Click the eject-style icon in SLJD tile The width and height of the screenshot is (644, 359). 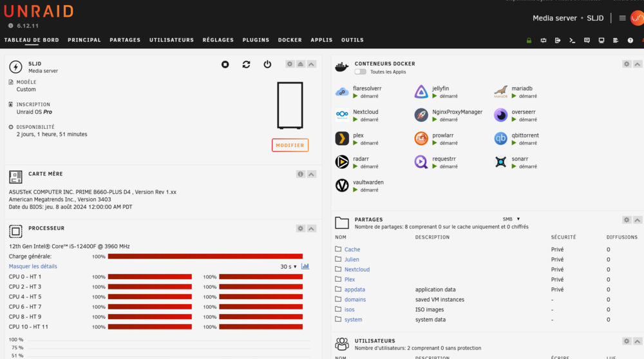301,64
